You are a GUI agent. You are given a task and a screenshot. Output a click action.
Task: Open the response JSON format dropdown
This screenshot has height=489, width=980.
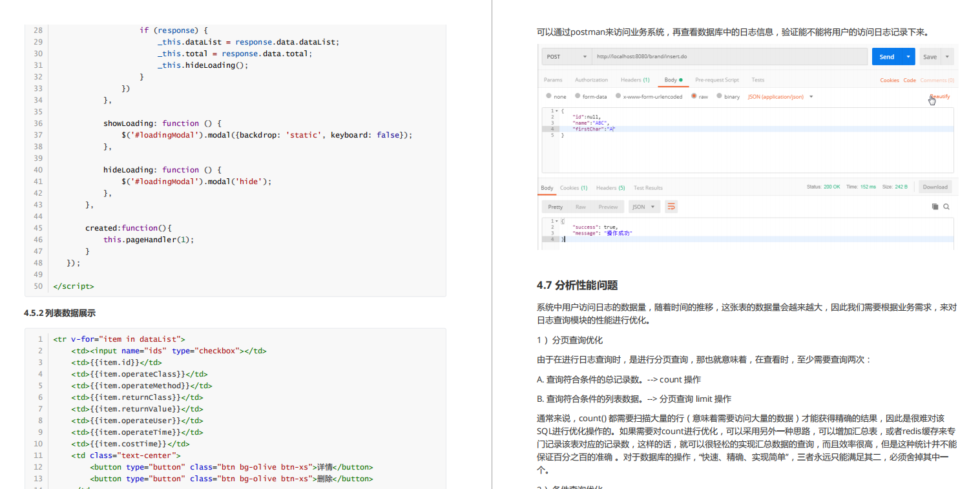[644, 207]
